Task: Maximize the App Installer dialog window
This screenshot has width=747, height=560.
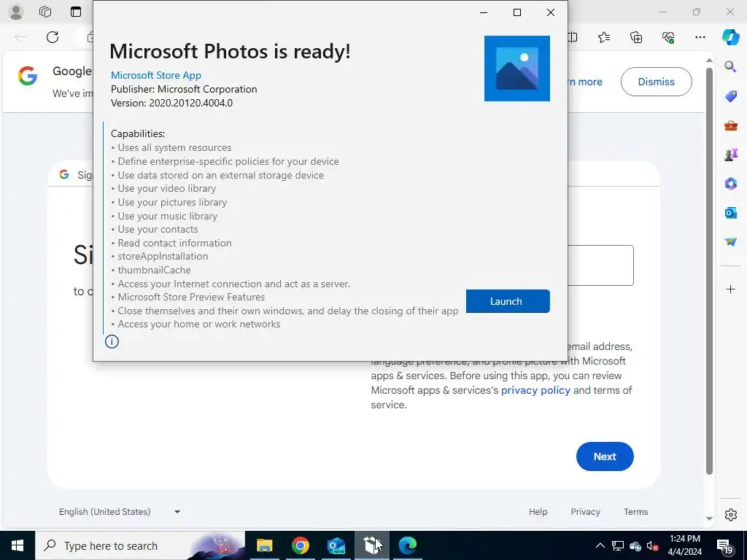Action: click(517, 12)
